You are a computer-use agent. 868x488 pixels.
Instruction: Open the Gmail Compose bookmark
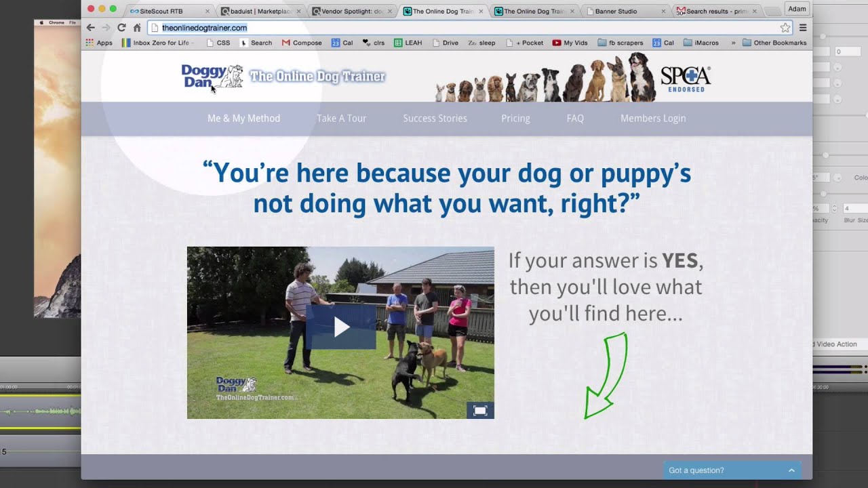pyautogui.click(x=302, y=43)
